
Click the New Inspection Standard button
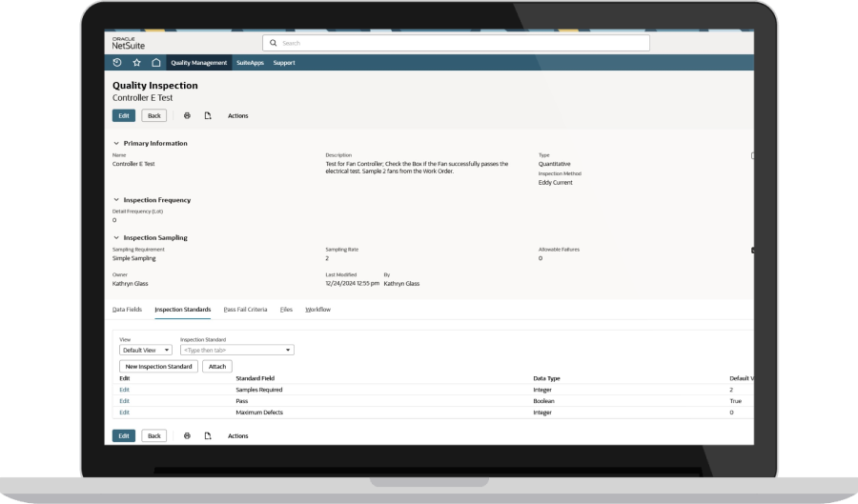[158, 366]
